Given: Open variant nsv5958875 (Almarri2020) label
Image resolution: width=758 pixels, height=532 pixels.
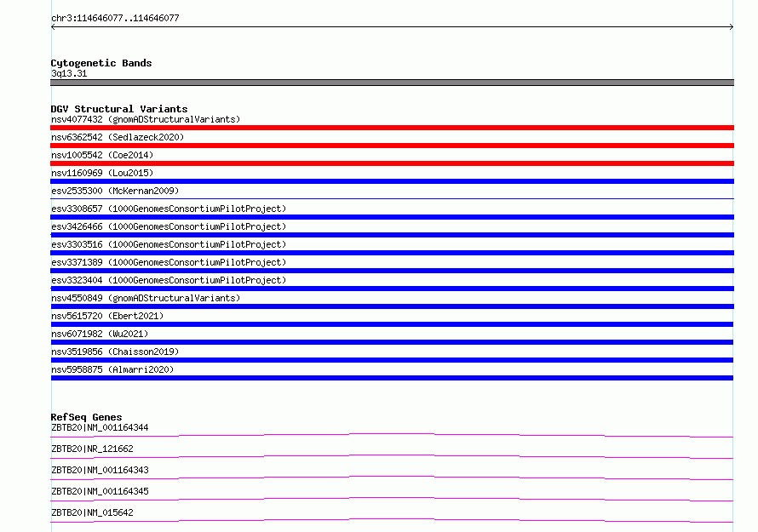Looking at the screenshot, I should point(112,369).
